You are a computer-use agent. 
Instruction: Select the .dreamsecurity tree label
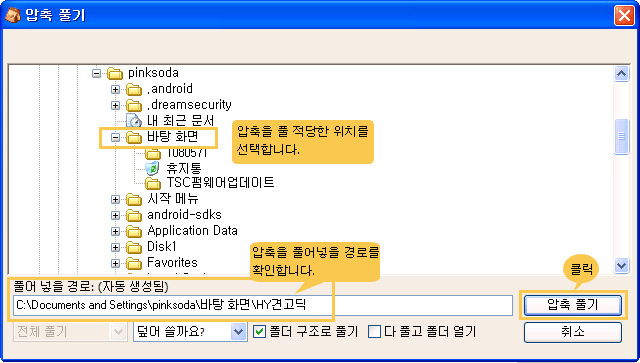point(189,105)
